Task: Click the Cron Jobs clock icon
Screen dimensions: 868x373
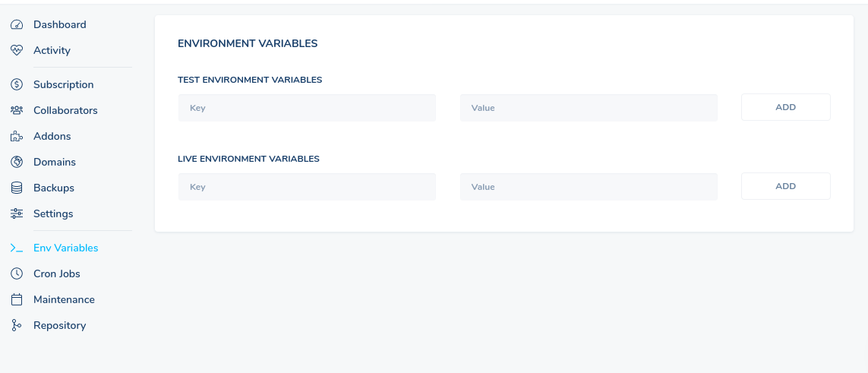Action: pos(17,274)
